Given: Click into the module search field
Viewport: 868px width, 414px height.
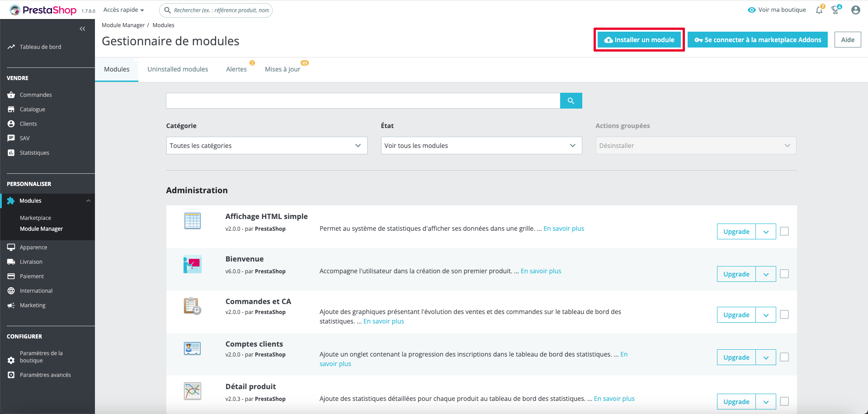Looking at the screenshot, I should point(363,101).
